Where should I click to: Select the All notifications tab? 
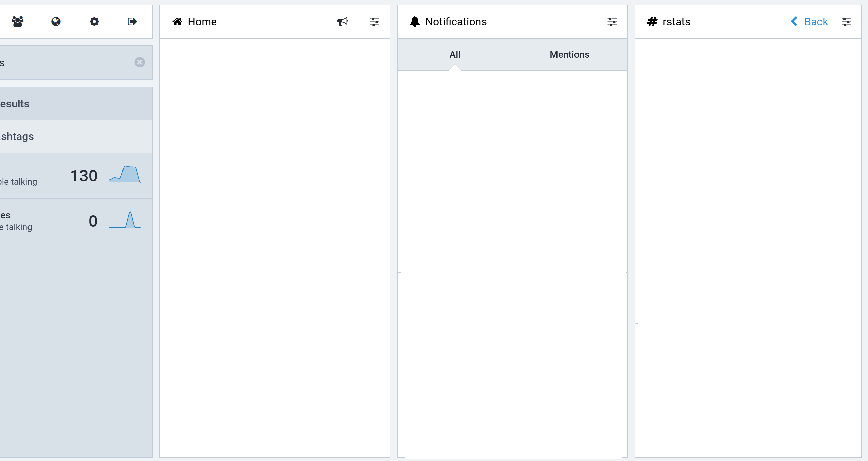(455, 54)
